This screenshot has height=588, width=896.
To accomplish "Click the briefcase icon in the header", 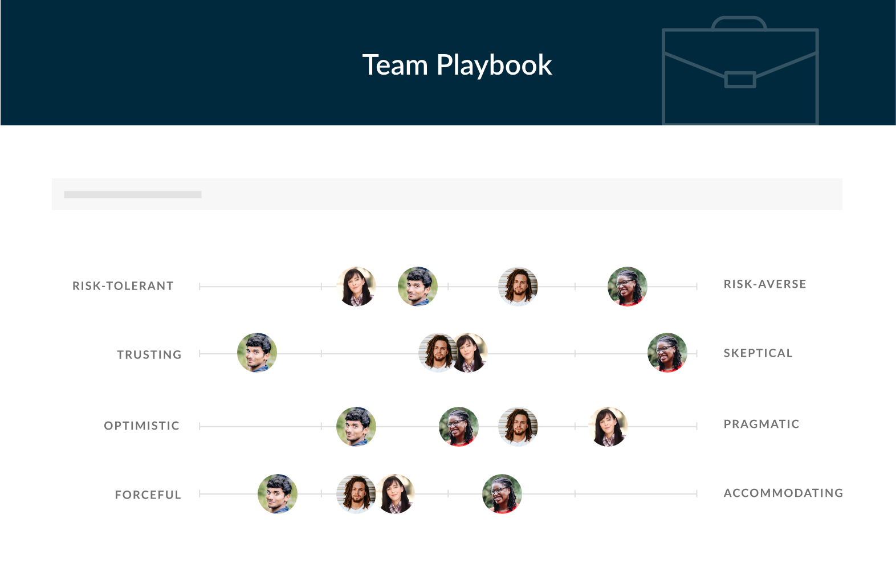I will (740, 71).
